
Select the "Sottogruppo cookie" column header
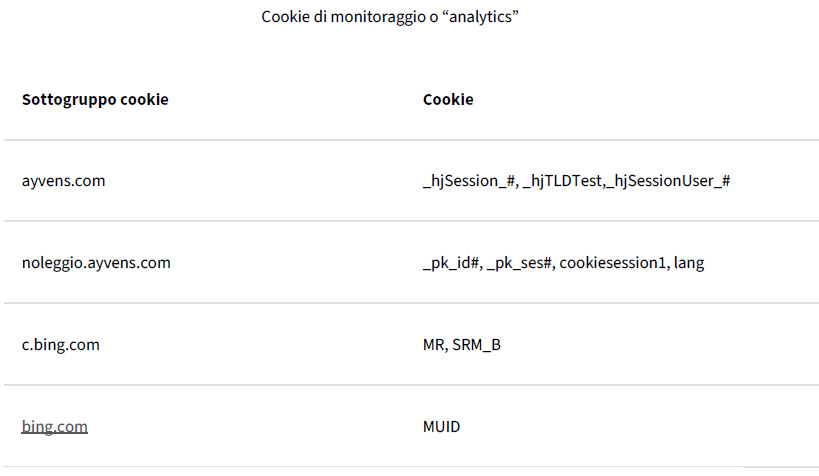click(95, 100)
